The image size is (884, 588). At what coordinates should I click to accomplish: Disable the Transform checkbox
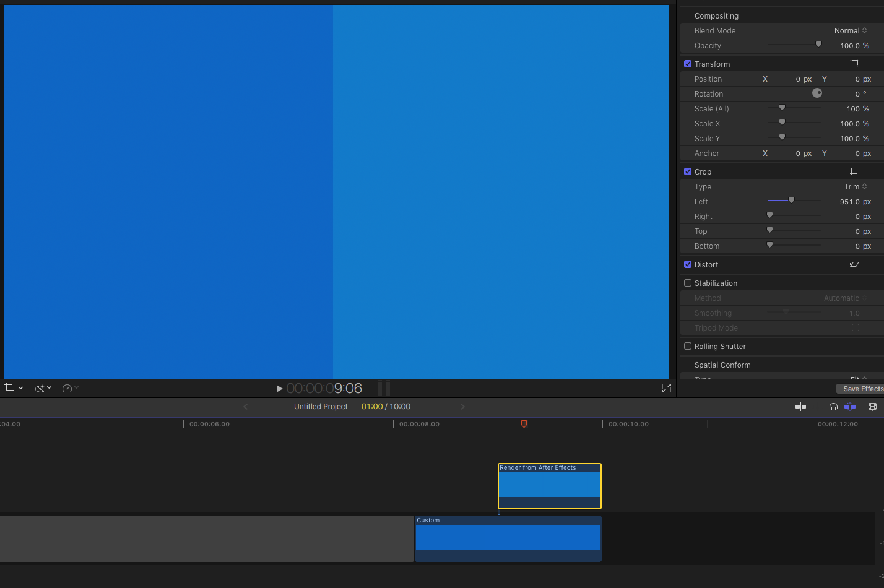[x=688, y=64]
